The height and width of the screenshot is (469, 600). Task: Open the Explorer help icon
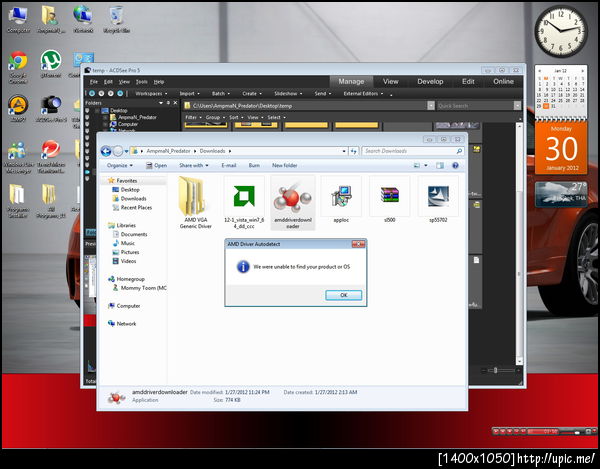tap(455, 166)
